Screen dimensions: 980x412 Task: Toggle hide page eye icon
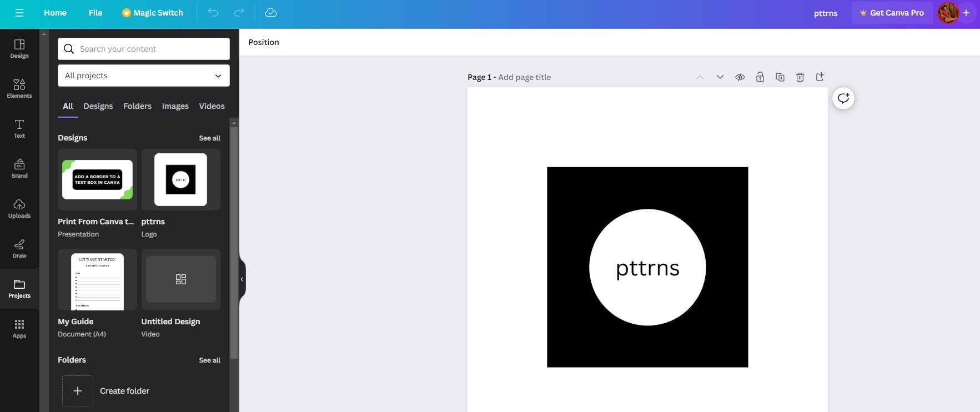740,77
